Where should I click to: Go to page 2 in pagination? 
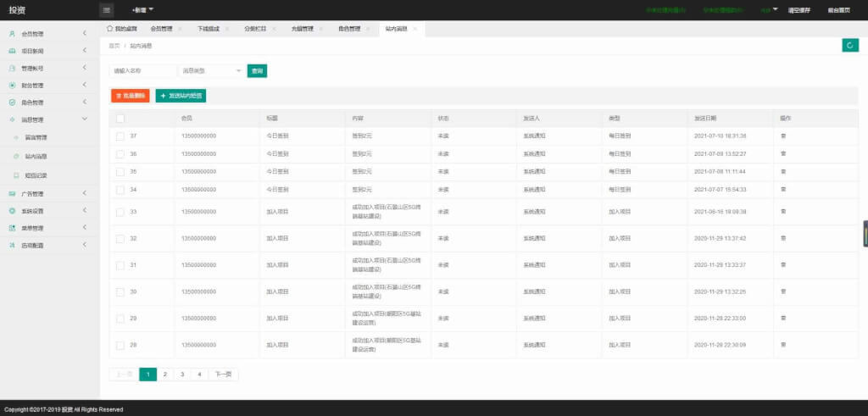(165, 374)
